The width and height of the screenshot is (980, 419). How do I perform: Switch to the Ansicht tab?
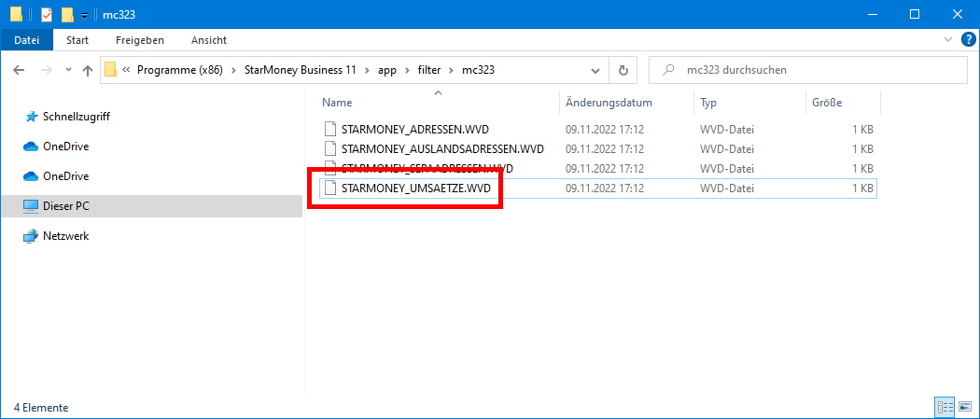pos(209,40)
